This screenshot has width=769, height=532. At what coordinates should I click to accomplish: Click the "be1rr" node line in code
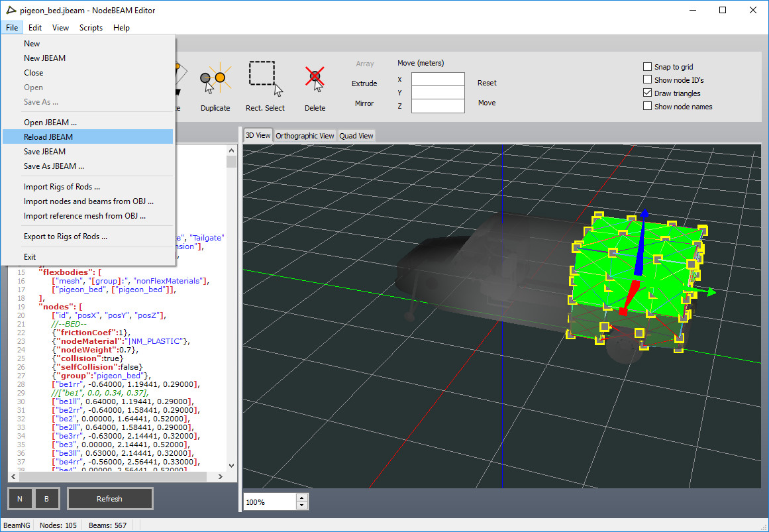[126, 384]
